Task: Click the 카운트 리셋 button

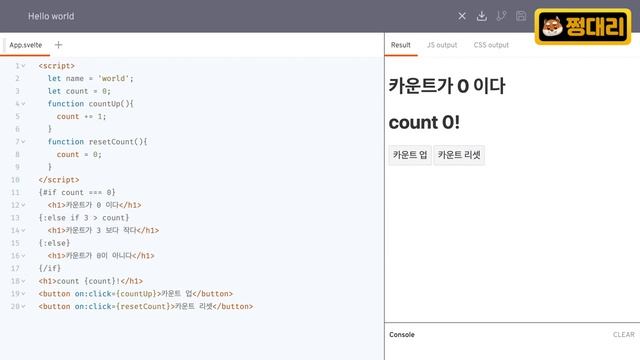Action: click(x=459, y=155)
